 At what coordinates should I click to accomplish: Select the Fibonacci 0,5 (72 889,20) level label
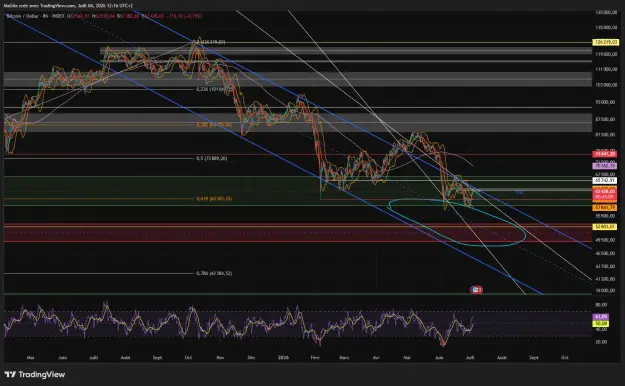[x=212, y=158]
